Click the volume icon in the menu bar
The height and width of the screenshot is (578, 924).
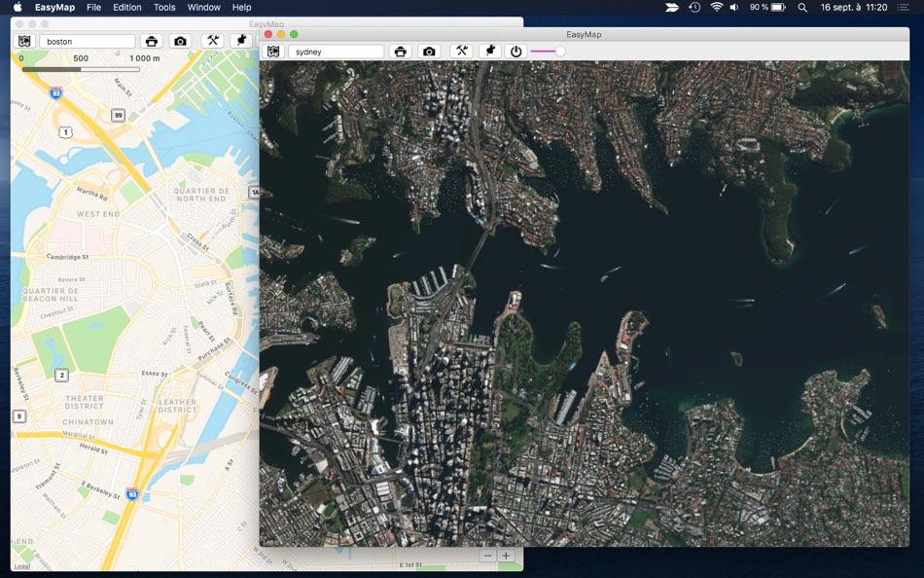click(x=734, y=7)
